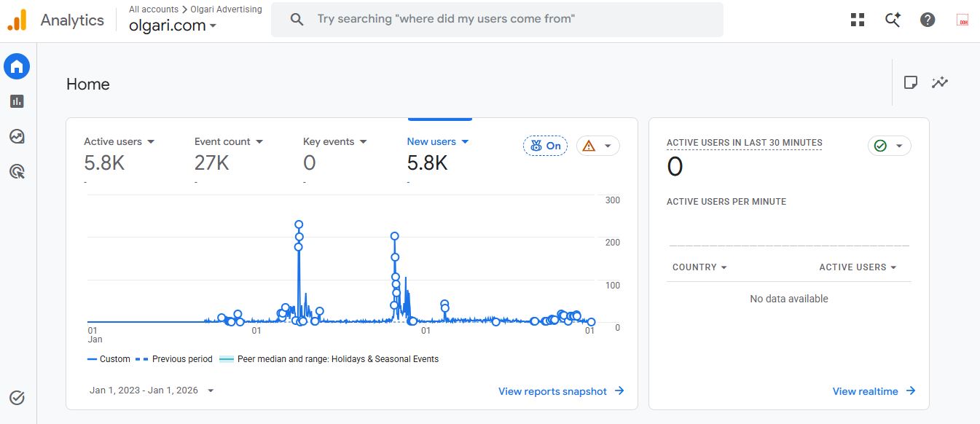
Task: Open the Home sidebar icon
Action: [17, 67]
